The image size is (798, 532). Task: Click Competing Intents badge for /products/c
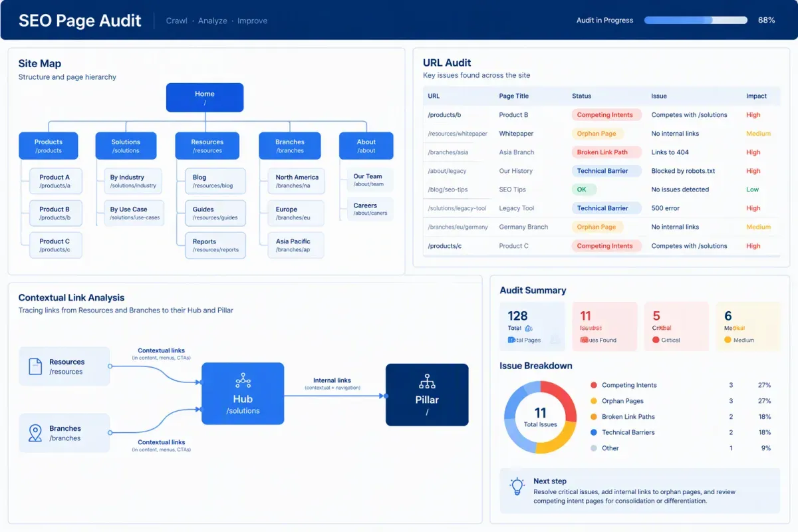(x=606, y=246)
